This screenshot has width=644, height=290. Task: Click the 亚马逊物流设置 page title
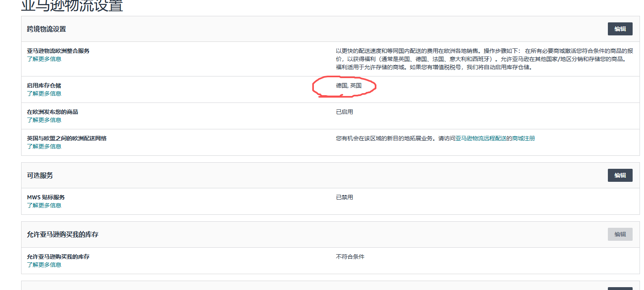click(72, 6)
